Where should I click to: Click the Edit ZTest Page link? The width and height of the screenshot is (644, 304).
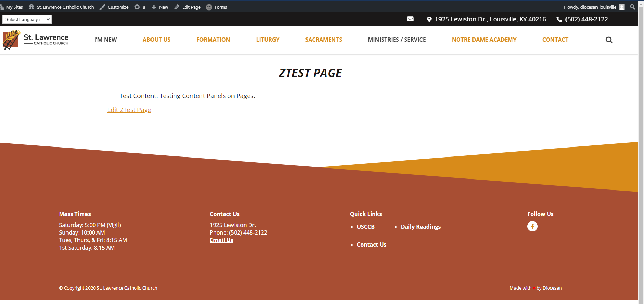click(x=129, y=110)
